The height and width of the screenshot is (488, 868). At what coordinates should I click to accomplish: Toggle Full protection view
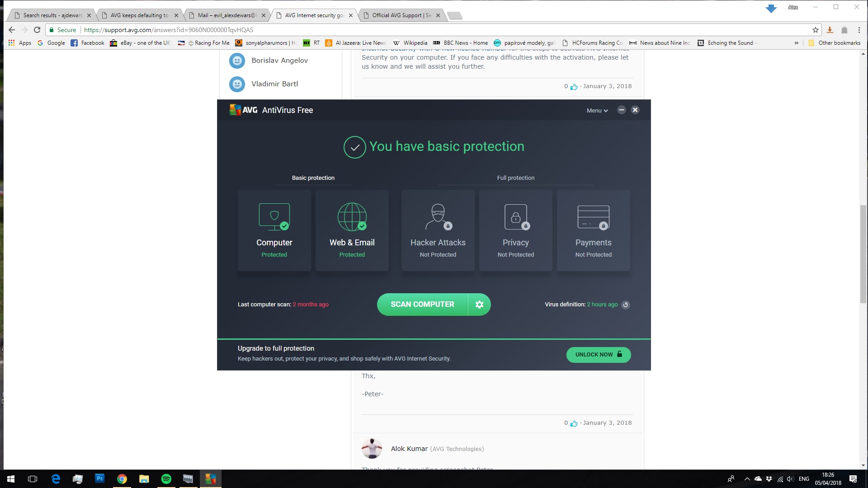(x=516, y=178)
